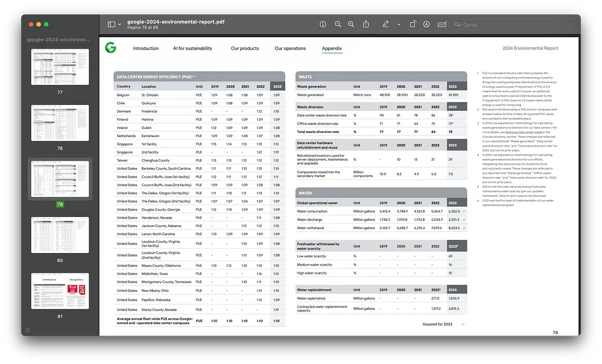Zoom in on the PDF page
The width and height of the screenshot is (602, 364).
point(351,24)
